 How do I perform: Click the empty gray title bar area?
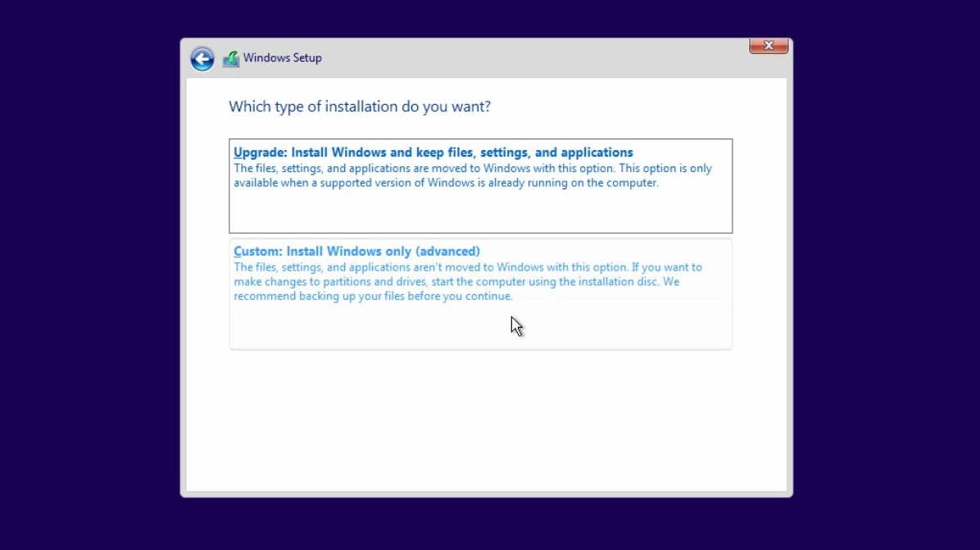(x=533, y=58)
